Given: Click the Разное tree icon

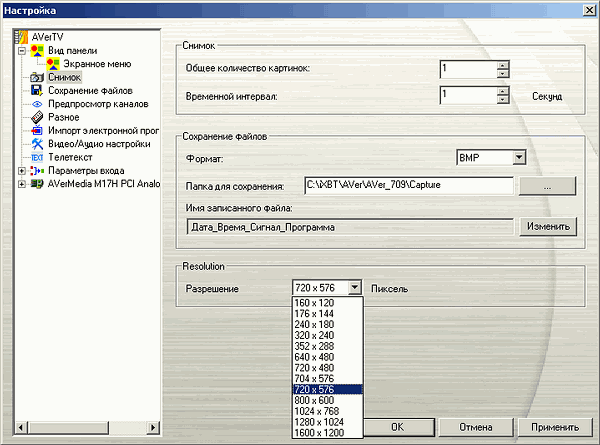Looking at the screenshot, I should [x=37, y=117].
